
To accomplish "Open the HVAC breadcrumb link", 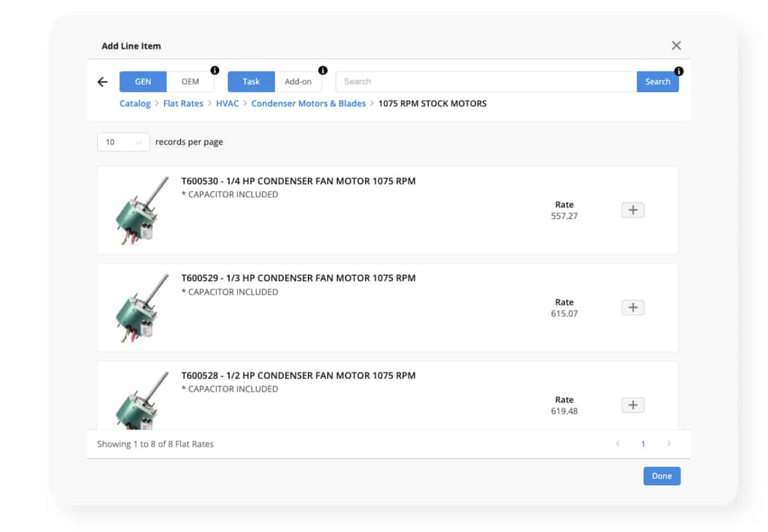I will point(226,103).
